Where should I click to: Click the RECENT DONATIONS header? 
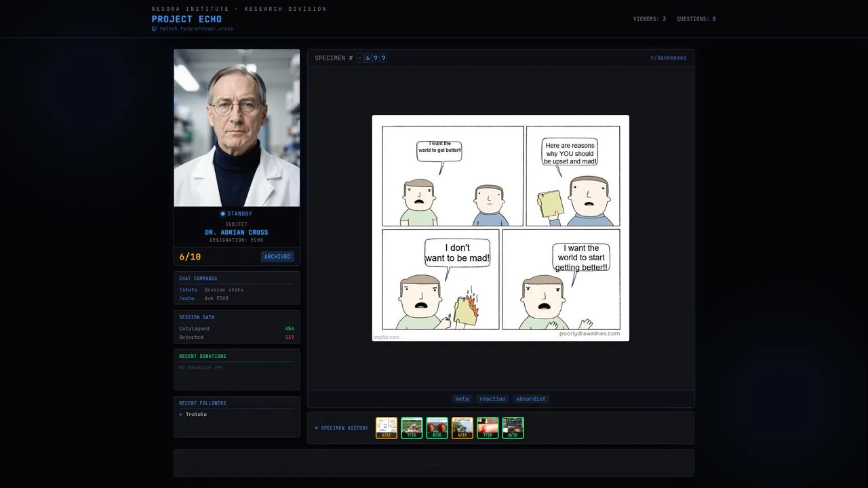coord(203,356)
